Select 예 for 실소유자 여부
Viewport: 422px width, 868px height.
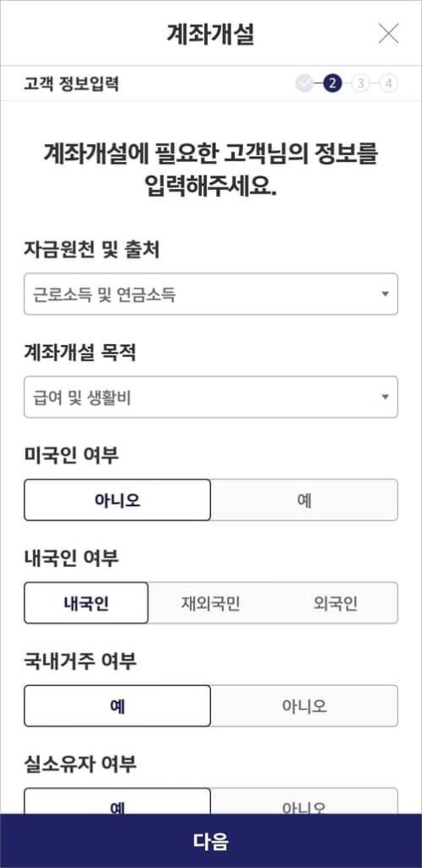coord(117,801)
